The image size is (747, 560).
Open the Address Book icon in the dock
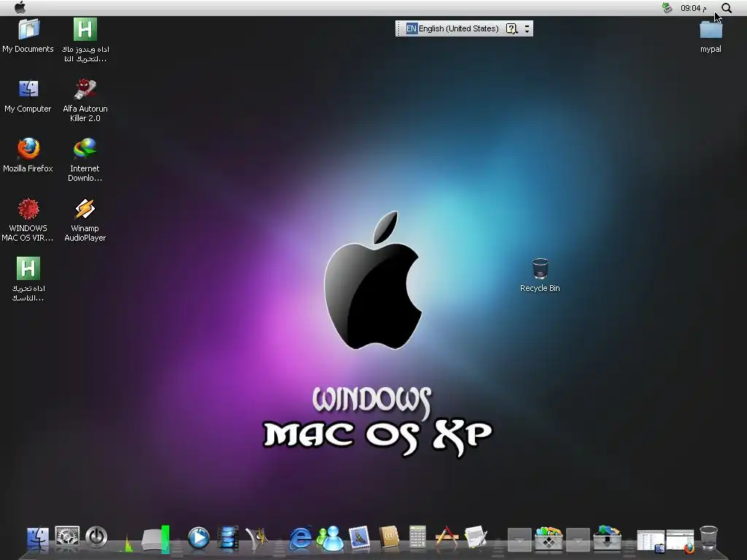point(389,537)
